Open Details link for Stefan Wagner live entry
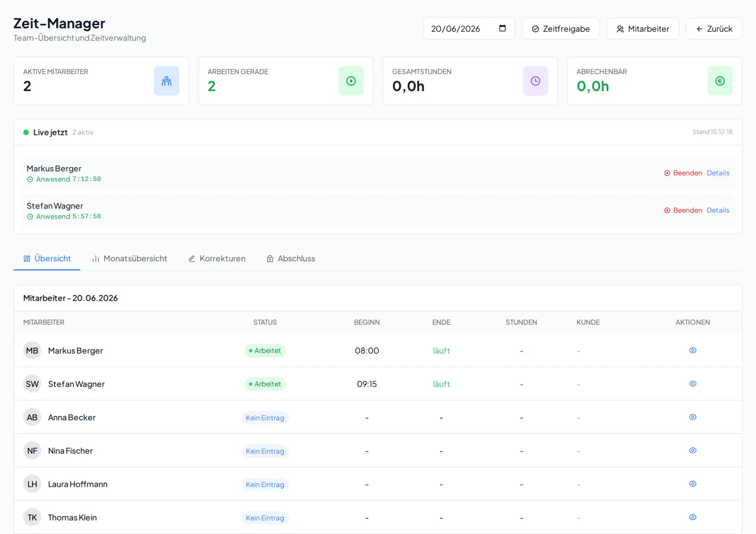Screen dimensions: 756x534 pos(718,210)
